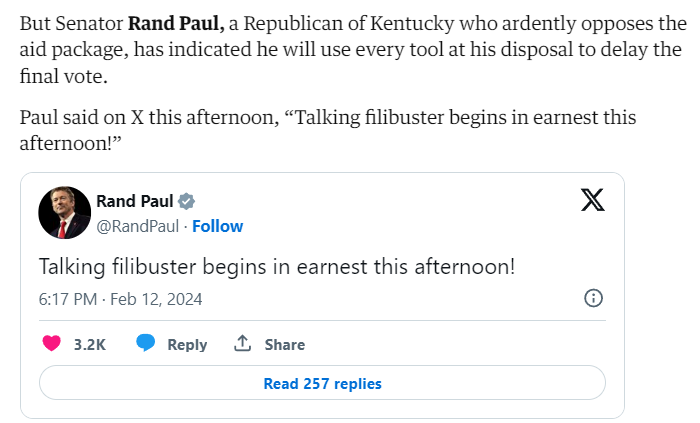Click the Share text label
Viewport: 700px width, 423px height.
pos(285,344)
